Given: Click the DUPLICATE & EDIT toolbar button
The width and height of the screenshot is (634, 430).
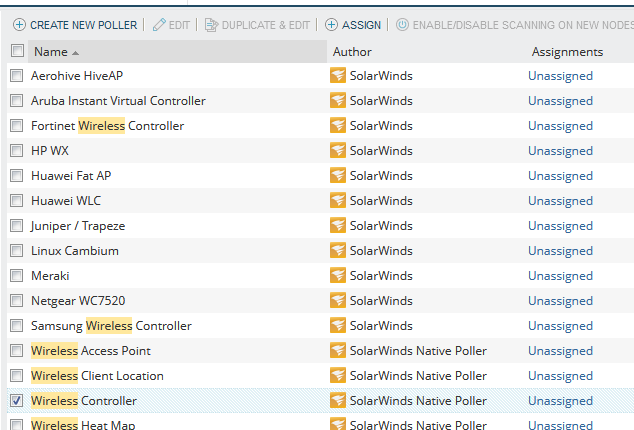Looking at the screenshot, I should point(257,25).
